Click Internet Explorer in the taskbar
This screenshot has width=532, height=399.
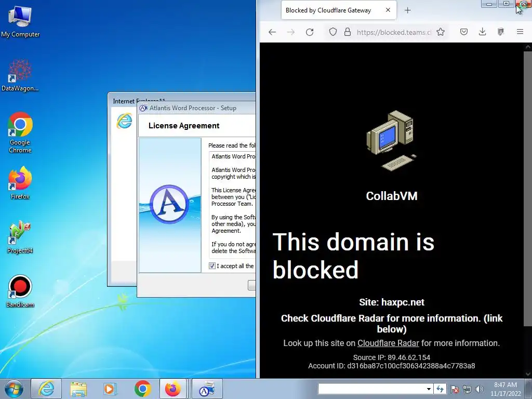click(x=46, y=389)
